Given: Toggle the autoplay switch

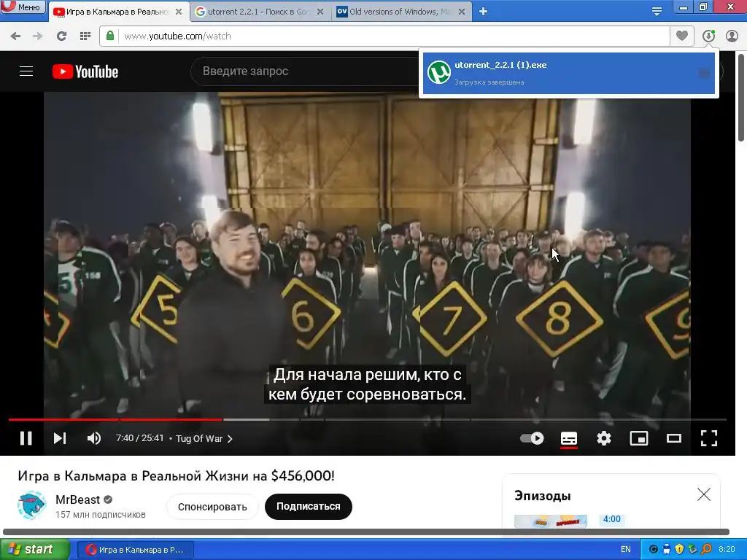Looking at the screenshot, I should point(532,438).
